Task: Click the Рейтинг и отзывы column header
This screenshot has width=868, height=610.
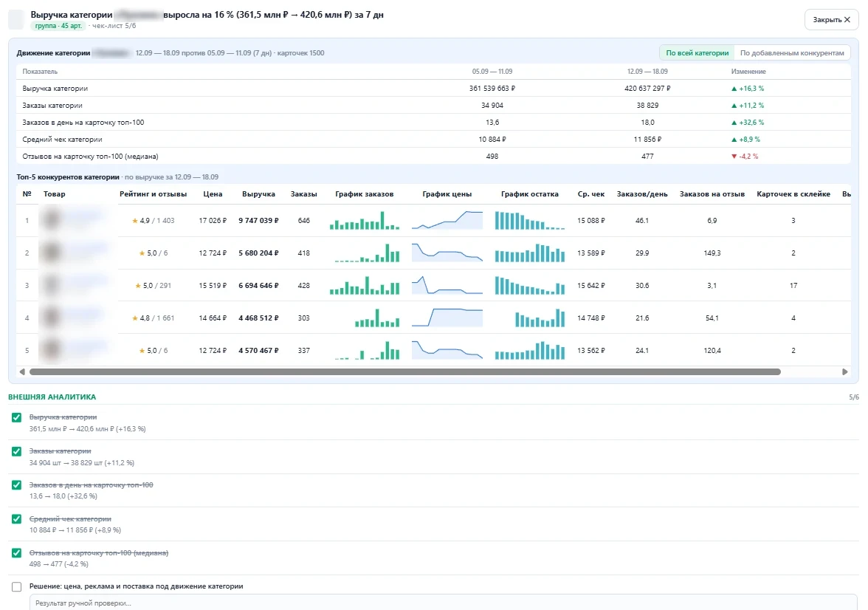Action: [154, 194]
